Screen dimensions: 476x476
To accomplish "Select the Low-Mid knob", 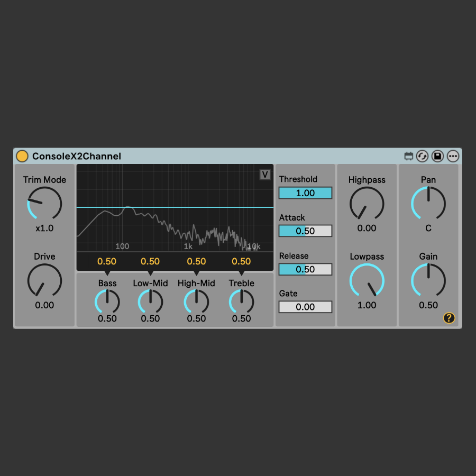I will coord(150,302).
